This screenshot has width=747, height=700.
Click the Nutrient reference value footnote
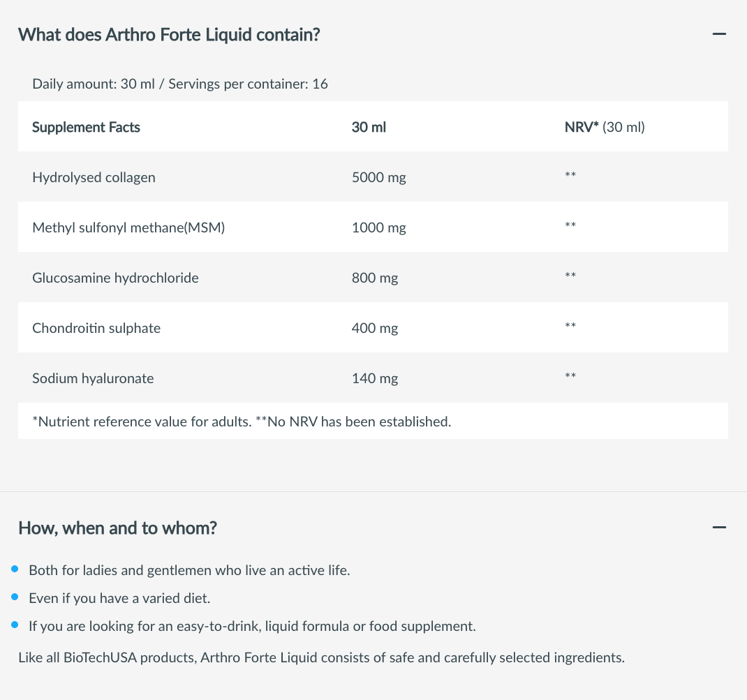[242, 422]
